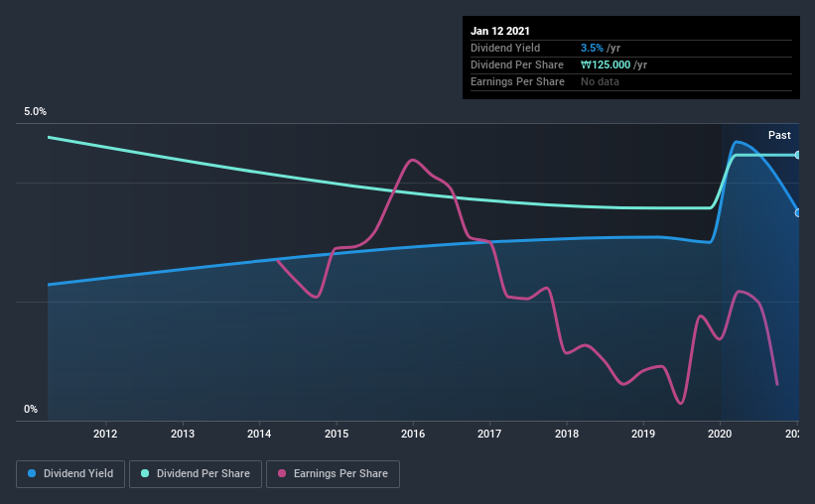Click the 2018 x-axis label
The height and width of the screenshot is (504, 815).
pyautogui.click(x=567, y=434)
